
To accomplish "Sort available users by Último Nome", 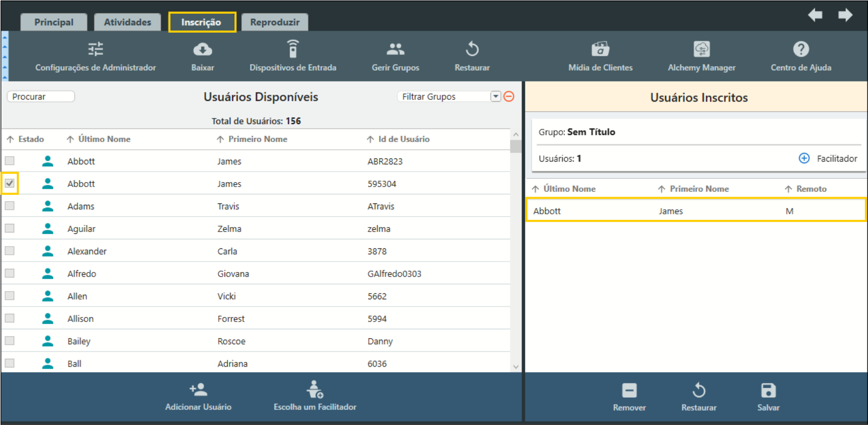I will coord(104,139).
